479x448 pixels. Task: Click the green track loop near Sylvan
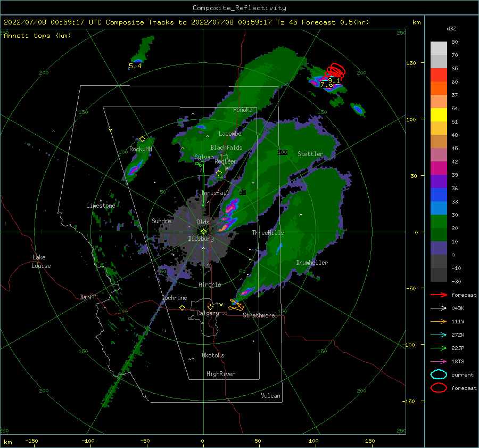coord(200,164)
